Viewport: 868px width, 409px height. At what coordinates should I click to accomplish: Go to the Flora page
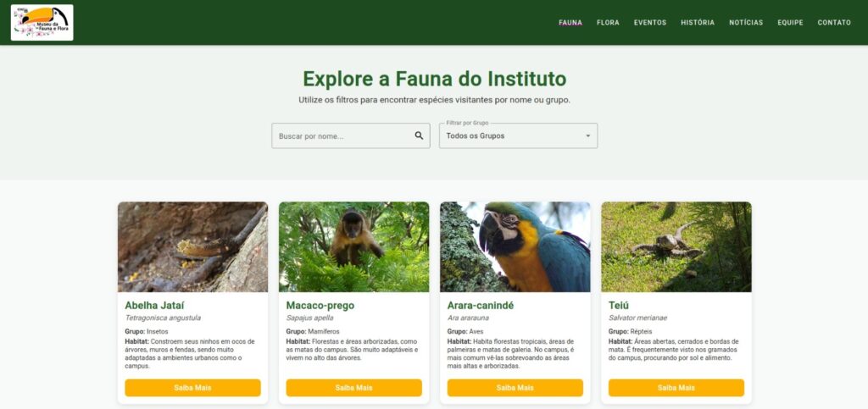(x=608, y=23)
